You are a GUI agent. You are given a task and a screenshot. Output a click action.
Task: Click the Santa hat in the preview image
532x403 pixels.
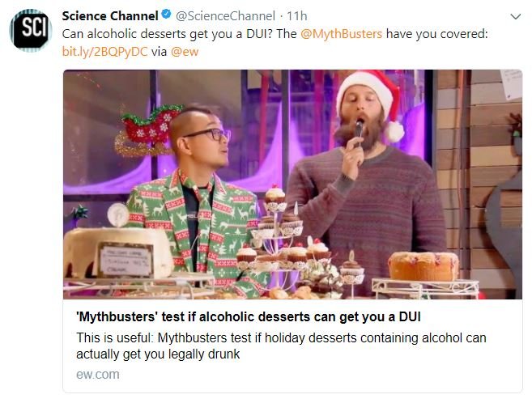point(371,95)
